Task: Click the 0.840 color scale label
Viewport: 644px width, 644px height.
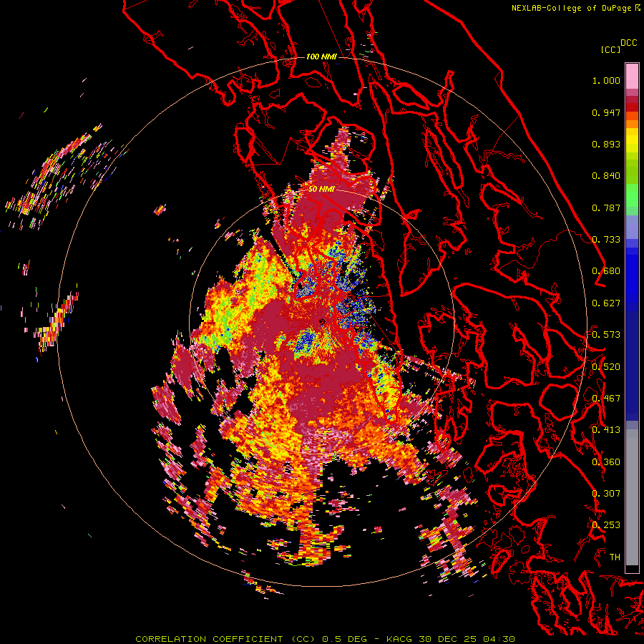Action: coord(606,176)
